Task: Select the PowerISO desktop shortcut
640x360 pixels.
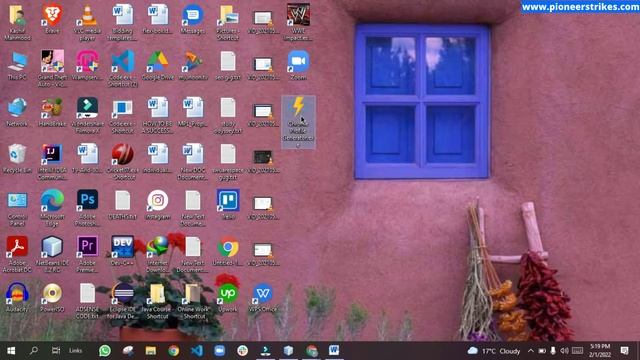Action: [52, 298]
